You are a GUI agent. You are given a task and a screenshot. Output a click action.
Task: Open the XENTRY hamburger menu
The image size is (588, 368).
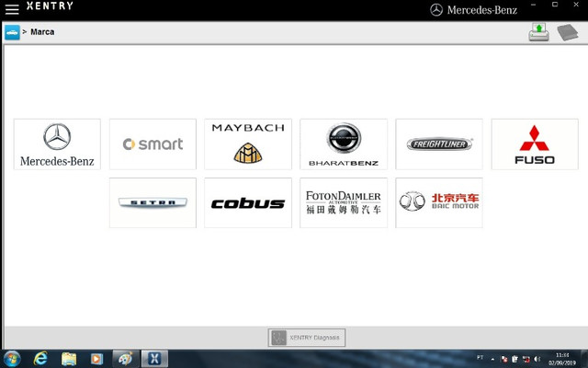tap(12, 9)
